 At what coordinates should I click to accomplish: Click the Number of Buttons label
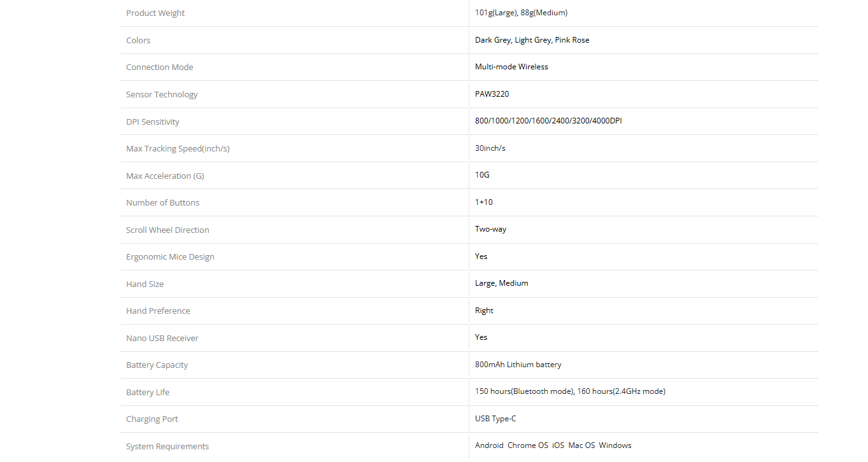(162, 203)
